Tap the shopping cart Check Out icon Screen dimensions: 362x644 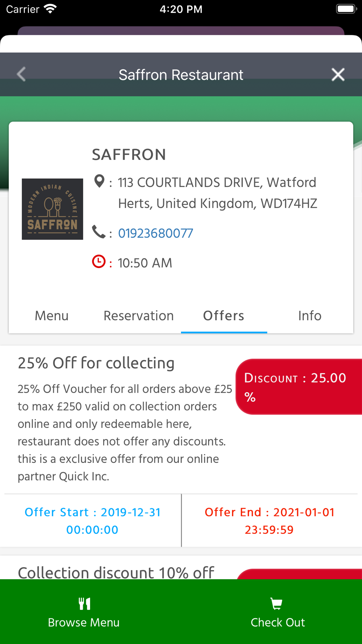click(277, 604)
